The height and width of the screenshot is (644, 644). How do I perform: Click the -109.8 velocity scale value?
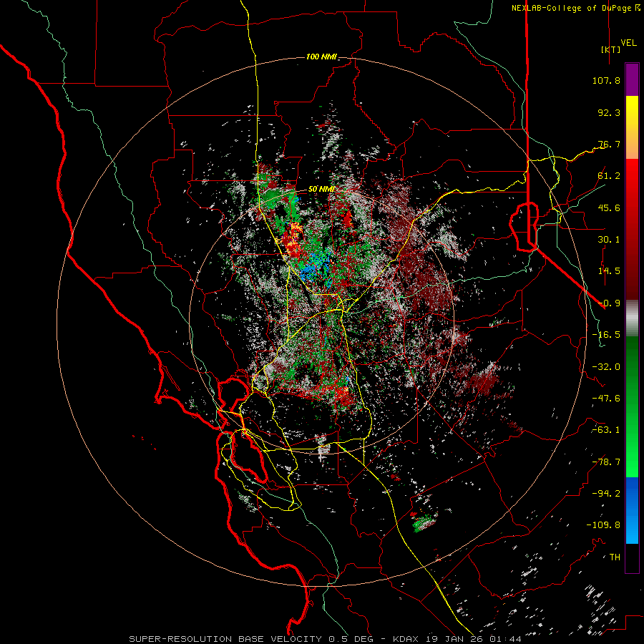[x=603, y=525]
